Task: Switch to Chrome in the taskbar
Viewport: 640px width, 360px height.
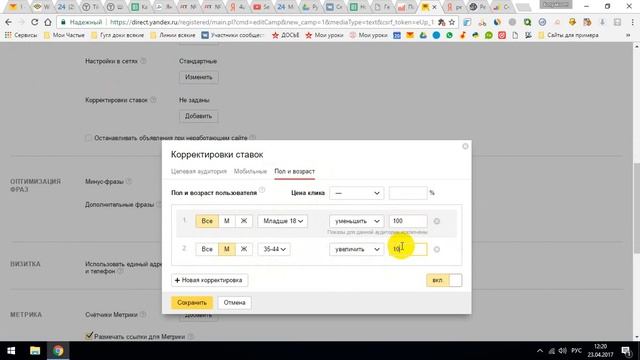Action: 58,351
